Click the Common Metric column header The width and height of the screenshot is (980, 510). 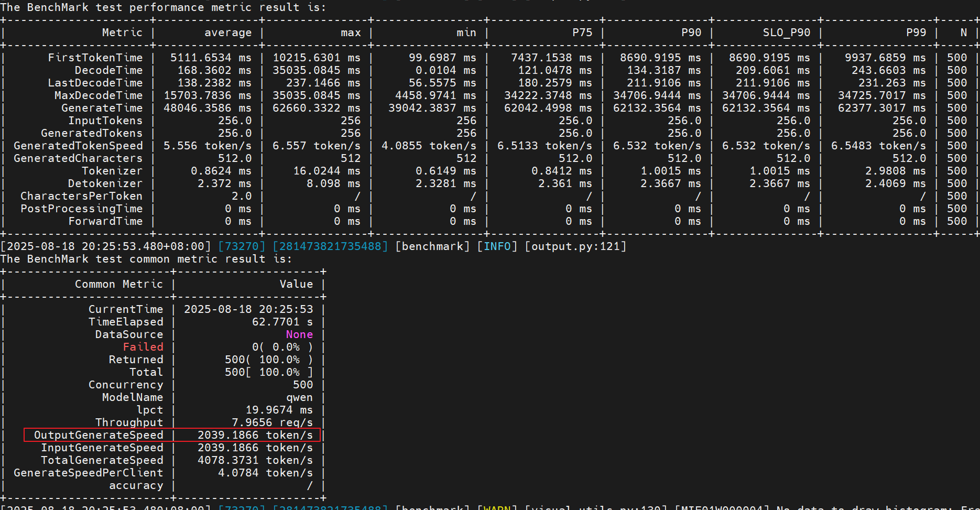[x=119, y=284]
